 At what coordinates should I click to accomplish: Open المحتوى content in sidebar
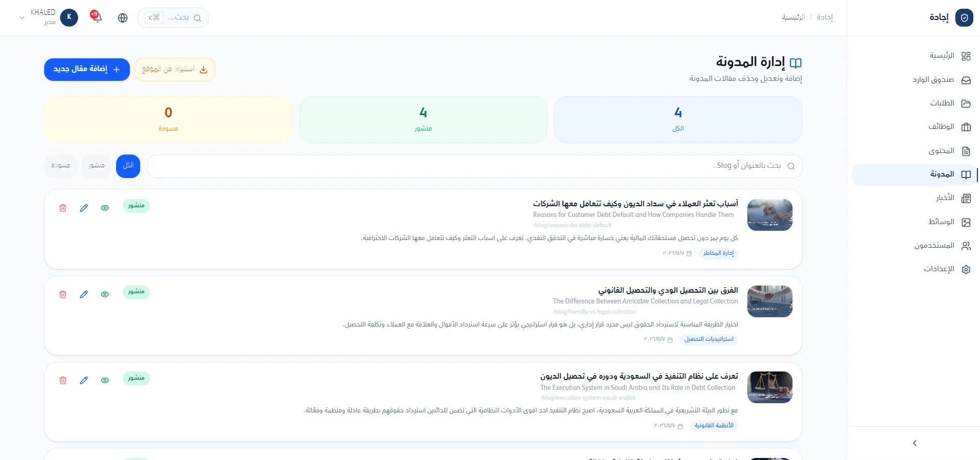[x=914, y=151]
